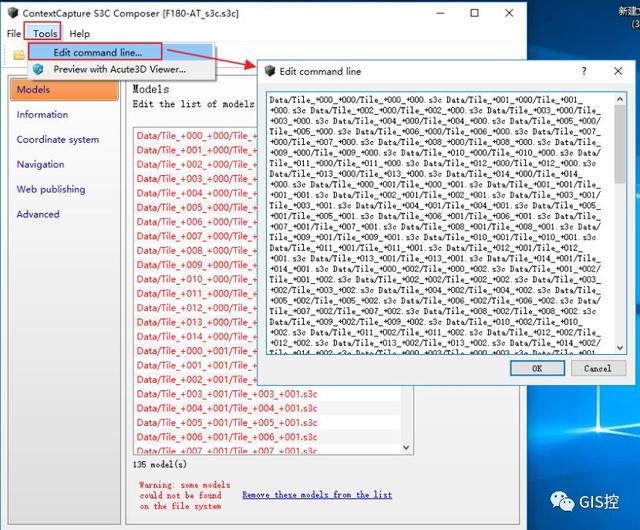
Task: Open the File menu
Action: [14, 33]
